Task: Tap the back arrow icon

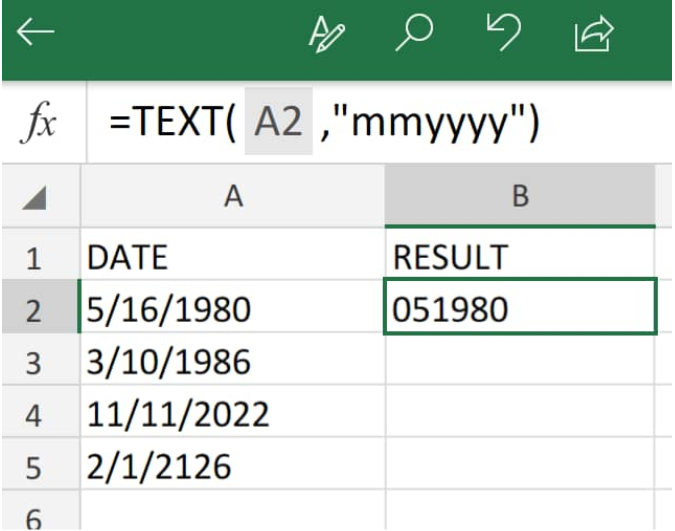Action: click(x=35, y=32)
